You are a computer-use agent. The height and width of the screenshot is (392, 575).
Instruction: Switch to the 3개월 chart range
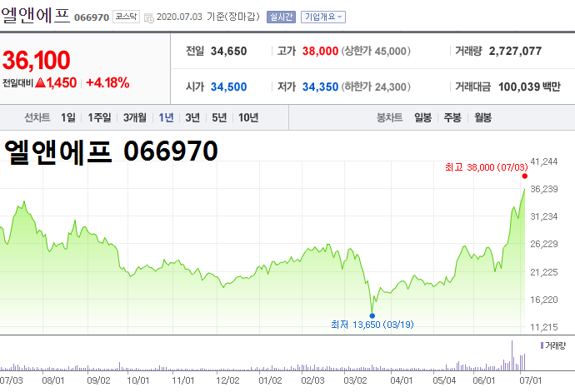(134, 117)
